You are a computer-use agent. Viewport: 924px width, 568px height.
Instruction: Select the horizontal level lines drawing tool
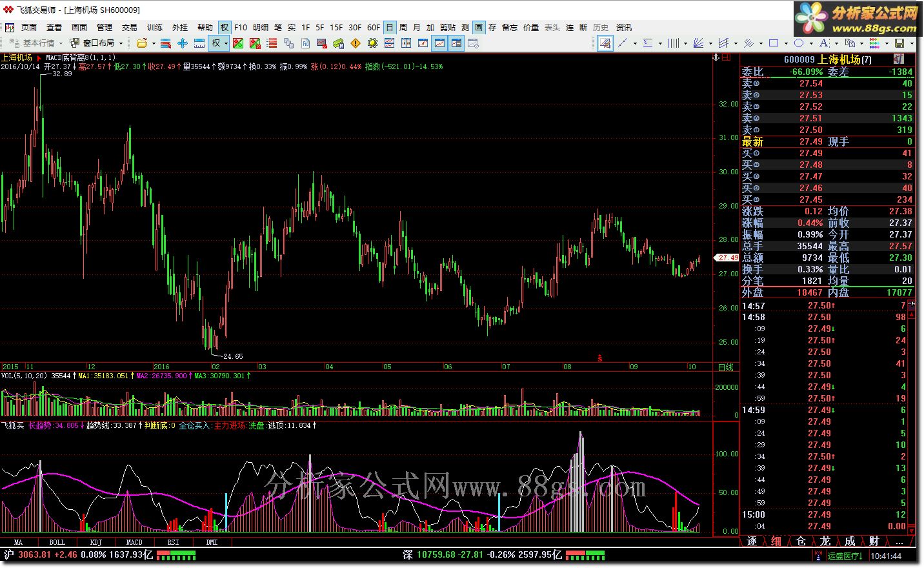[648, 43]
